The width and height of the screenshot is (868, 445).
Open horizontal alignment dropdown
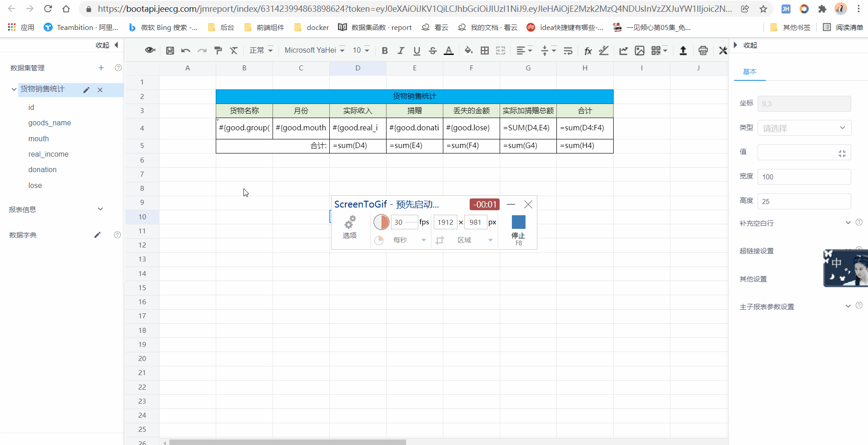point(524,50)
